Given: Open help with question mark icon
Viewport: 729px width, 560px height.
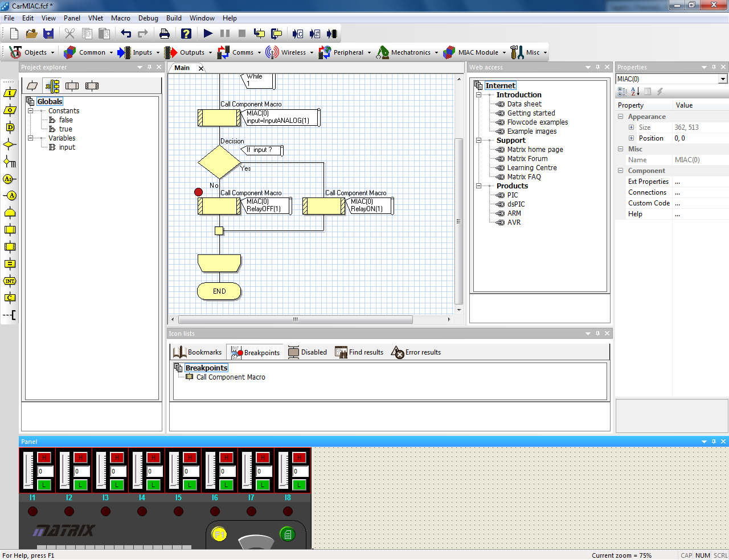Looking at the screenshot, I should coord(186,34).
